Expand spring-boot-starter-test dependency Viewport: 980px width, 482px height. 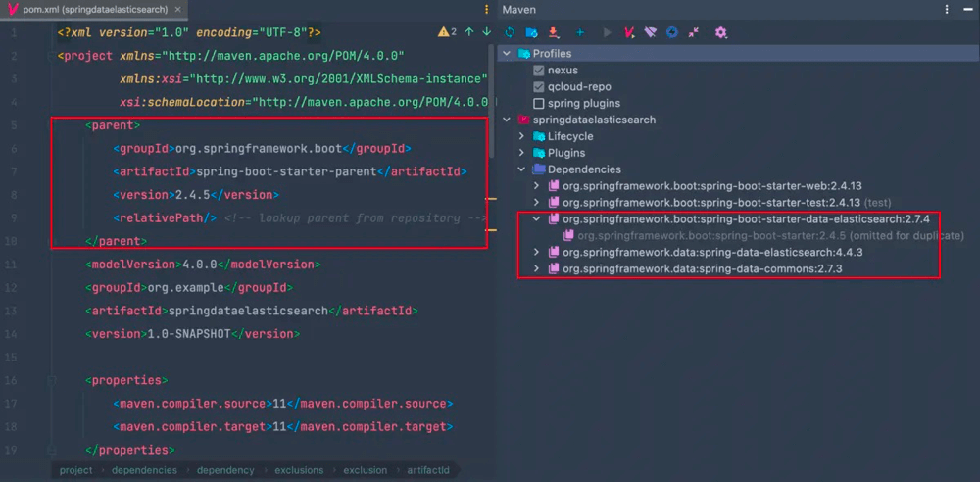537,203
